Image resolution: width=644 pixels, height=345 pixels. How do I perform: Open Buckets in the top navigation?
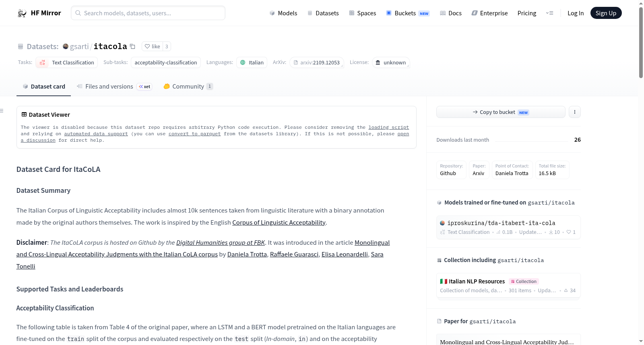[x=408, y=13]
